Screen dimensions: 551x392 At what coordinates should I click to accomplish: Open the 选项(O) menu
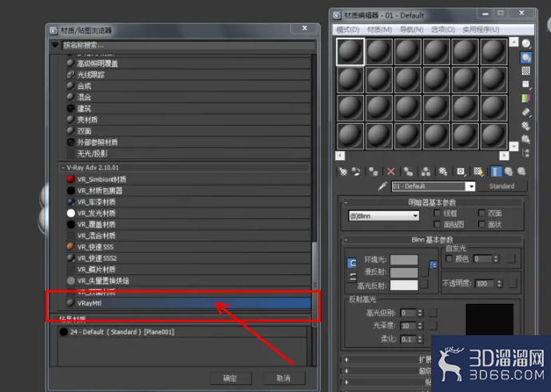pos(443,30)
